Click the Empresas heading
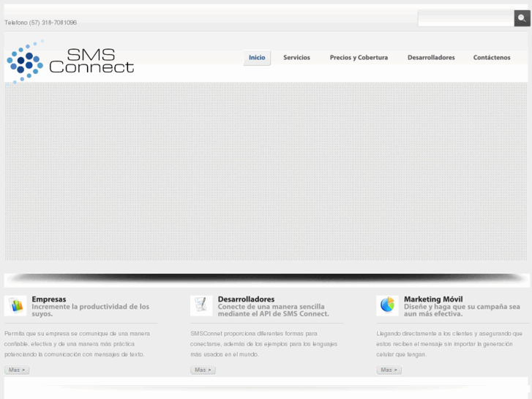Image resolution: width=532 pixels, height=399 pixels. tap(49, 299)
